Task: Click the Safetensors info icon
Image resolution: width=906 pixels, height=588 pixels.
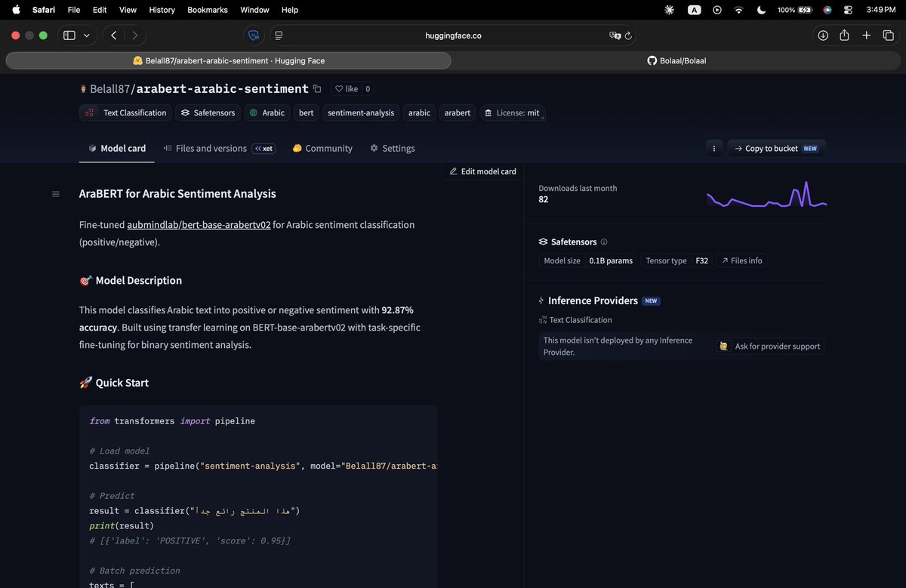Action: point(604,242)
